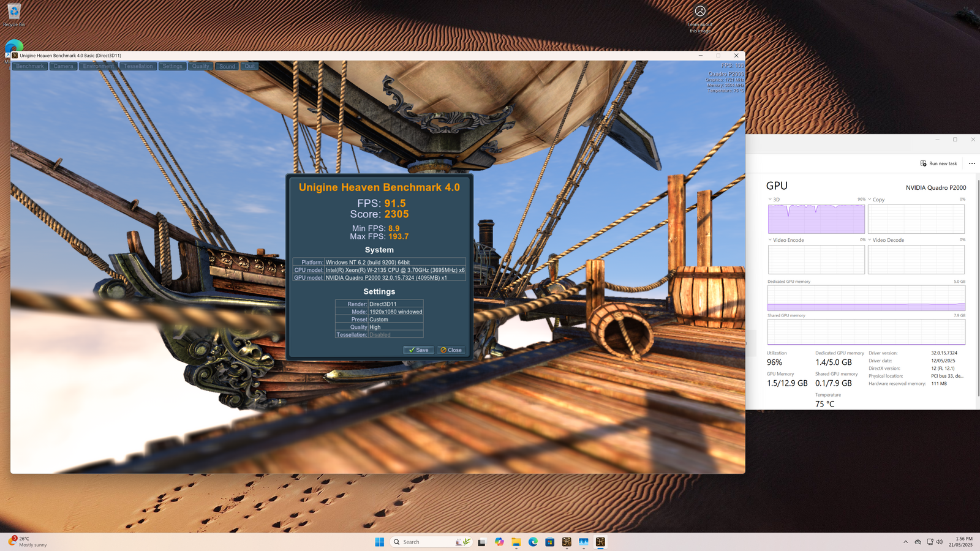Click the OneDrive cloud tray icon
This screenshot has width=980, height=551.
click(x=918, y=542)
